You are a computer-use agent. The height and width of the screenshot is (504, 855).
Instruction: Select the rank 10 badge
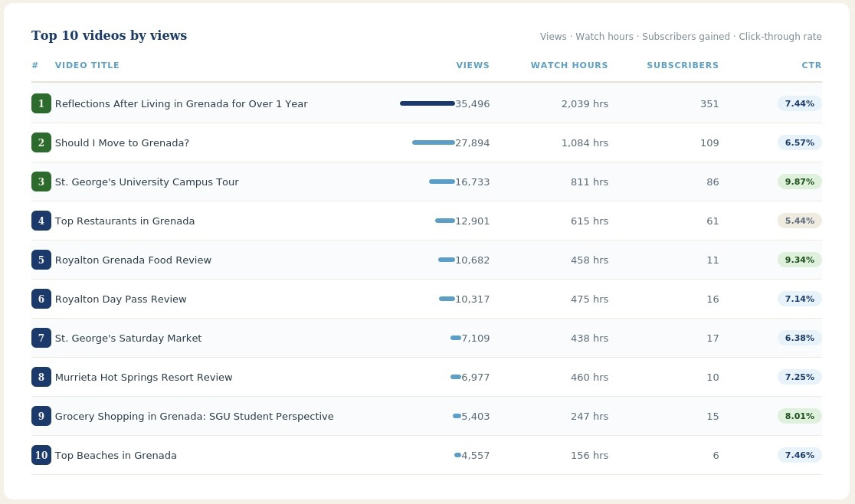(41, 455)
